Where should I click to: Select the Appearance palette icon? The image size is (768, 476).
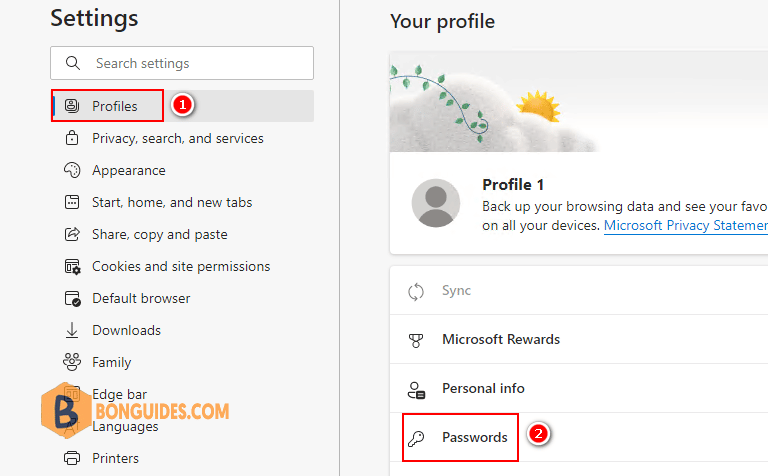click(72, 170)
